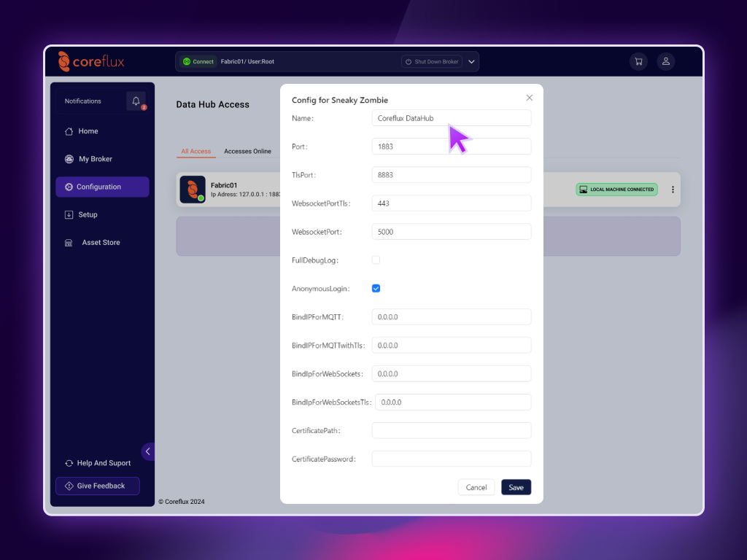747x560 pixels.
Task: Click the Fabric01 broker avatar icon
Action: pyautogui.click(x=193, y=190)
